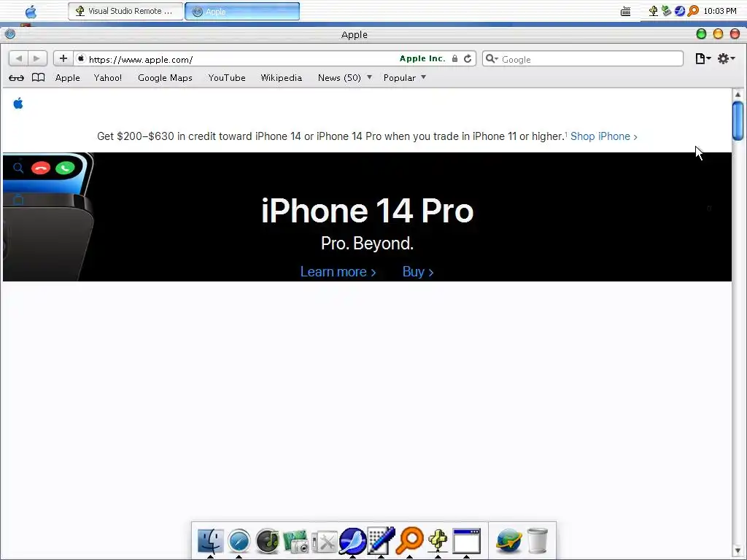747x560 pixels.
Task: Open iTunes music icon in dock
Action: pos(267,541)
